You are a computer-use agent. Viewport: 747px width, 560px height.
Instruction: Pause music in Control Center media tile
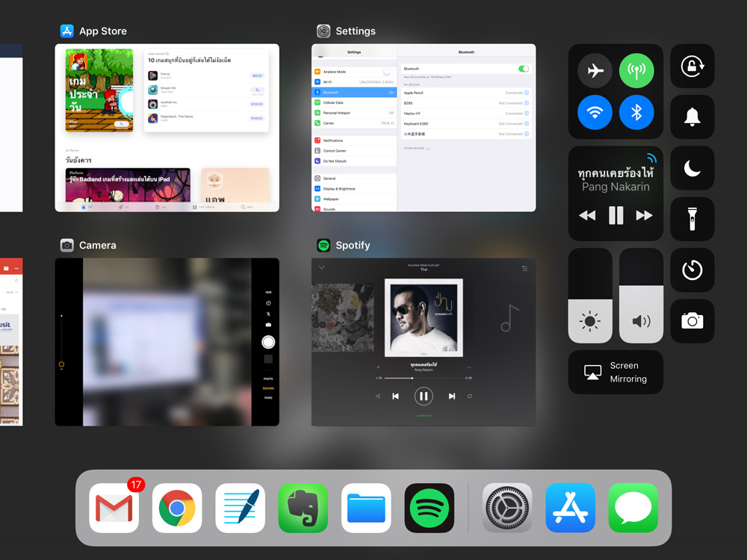pyautogui.click(x=616, y=215)
